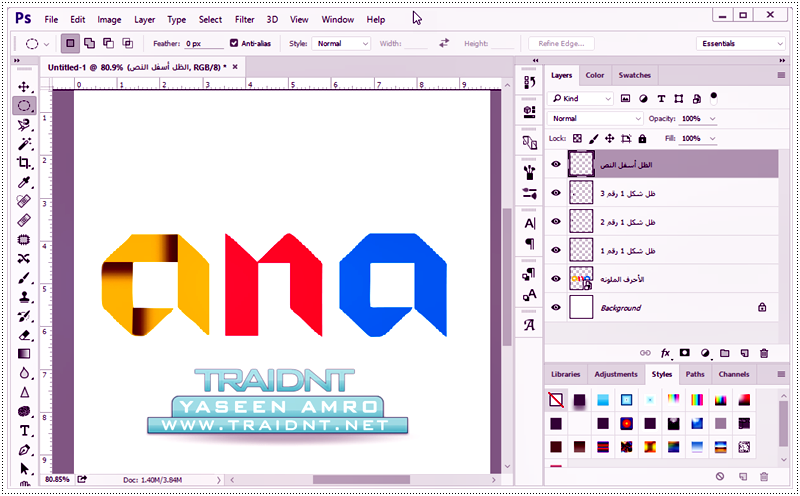This screenshot has height=496, width=800.
Task: Select the Clone Stamp tool
Action: (x=23, y=297)
